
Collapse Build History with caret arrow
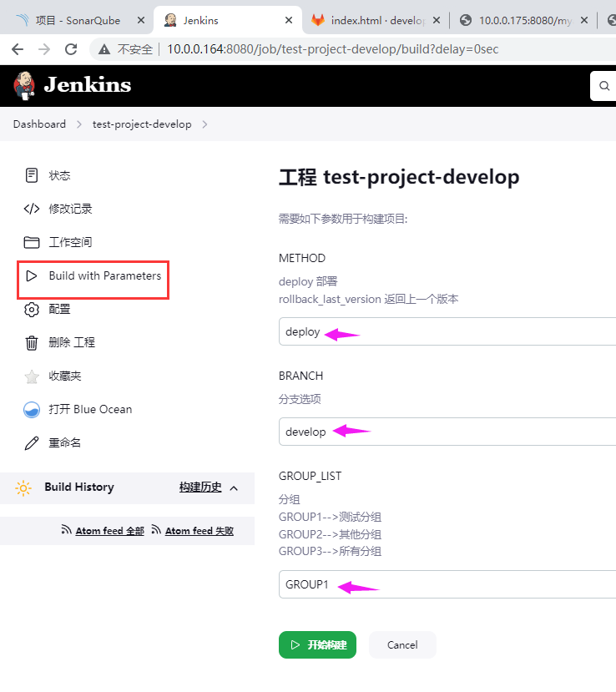[234, 488]
